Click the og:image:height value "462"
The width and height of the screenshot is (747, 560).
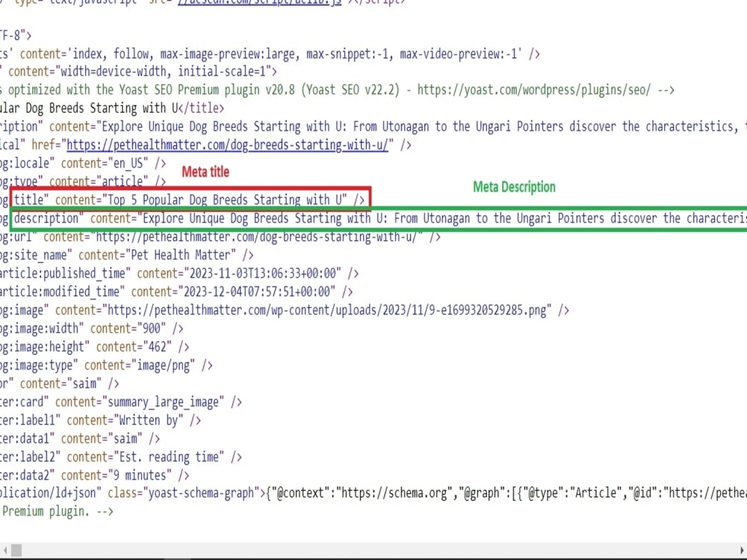click(157, 346)
